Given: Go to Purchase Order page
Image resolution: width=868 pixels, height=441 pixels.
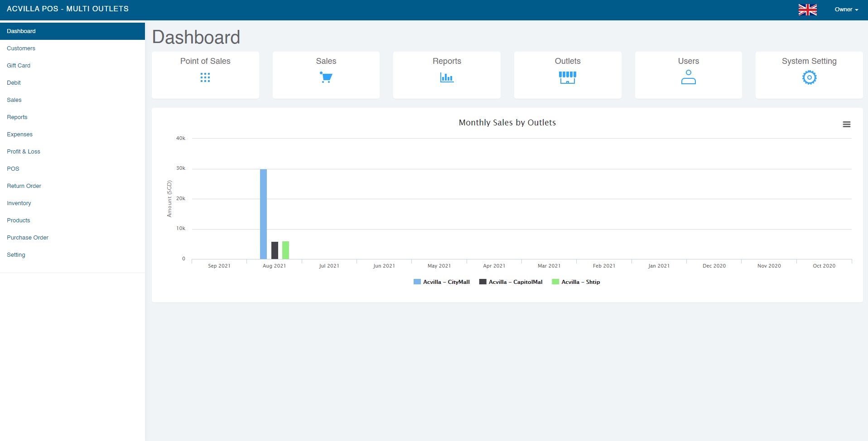Looking at the screenshot, I should [28, 238].
